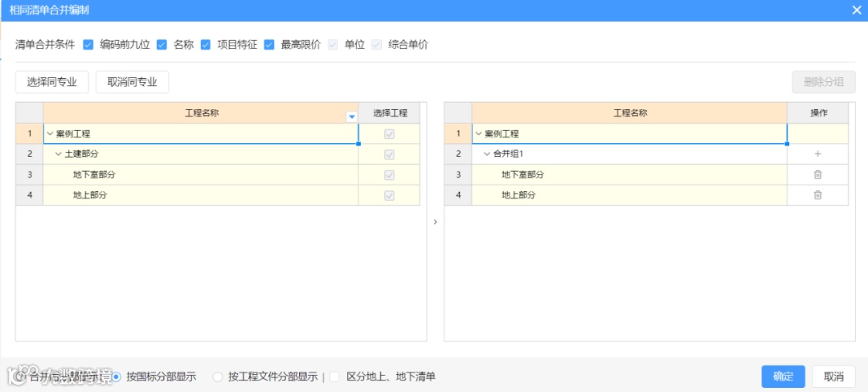Select 按工程文件分部显示 radio option
The image size is (868, 392).
click(x=218, y=377)
